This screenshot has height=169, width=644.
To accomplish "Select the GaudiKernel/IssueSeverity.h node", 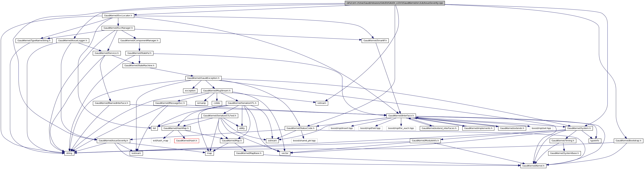I will click(x=113, y=141).
